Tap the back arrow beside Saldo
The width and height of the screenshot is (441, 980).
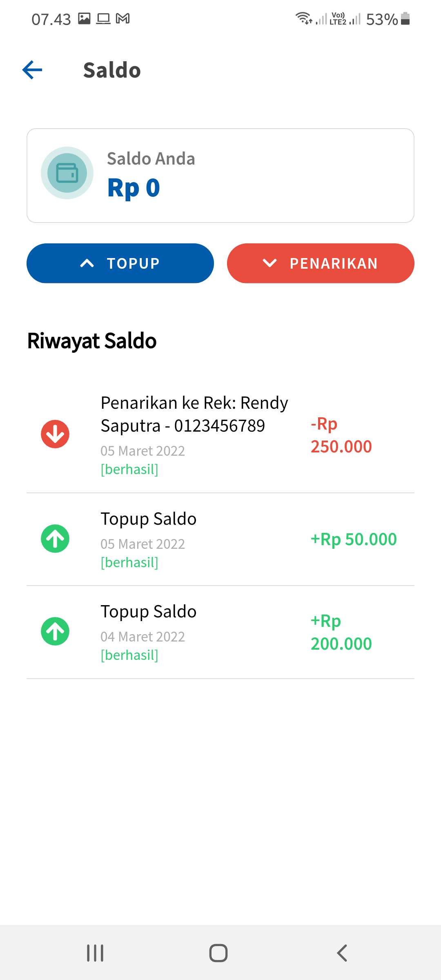click(32, 70)
